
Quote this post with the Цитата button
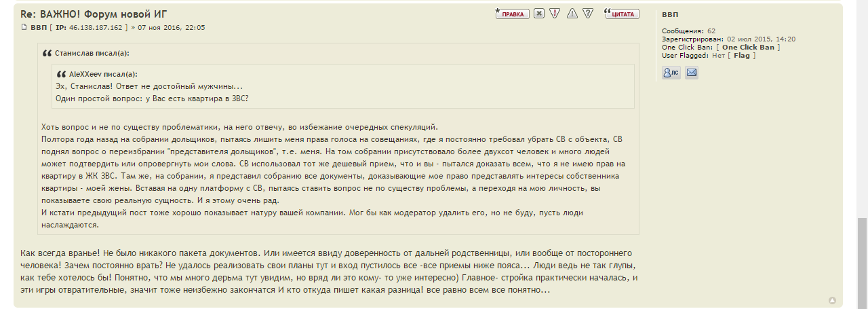[x=621, y=14]
